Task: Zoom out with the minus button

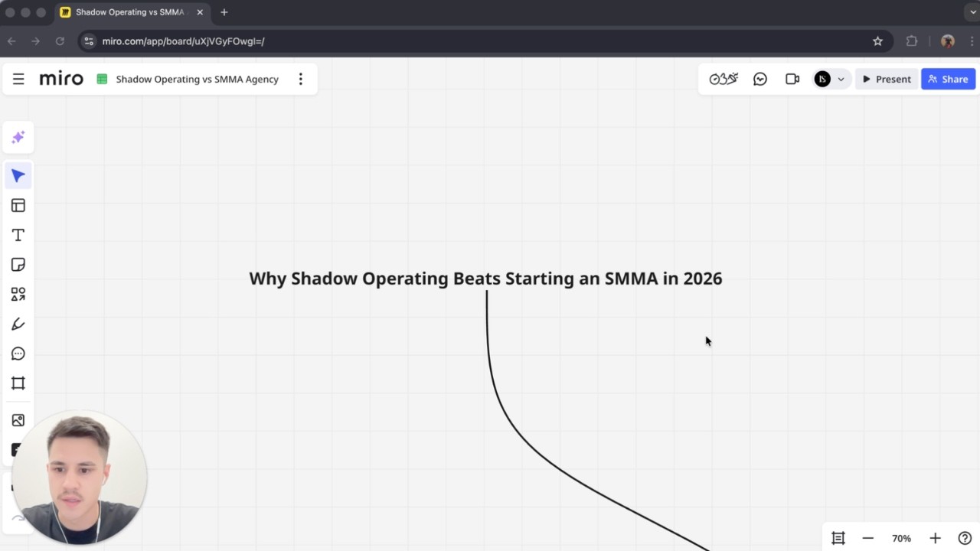Action: pyautogui.click(x=867, y=538)
